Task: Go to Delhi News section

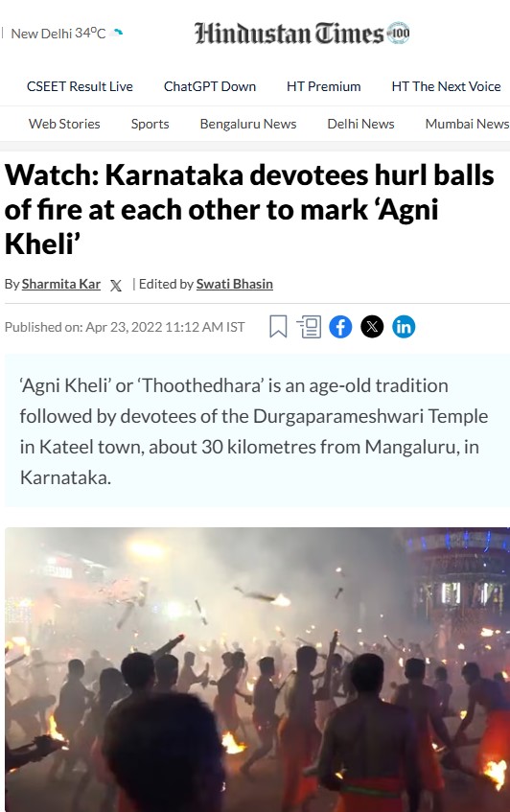Action: [x=360, y=124]
